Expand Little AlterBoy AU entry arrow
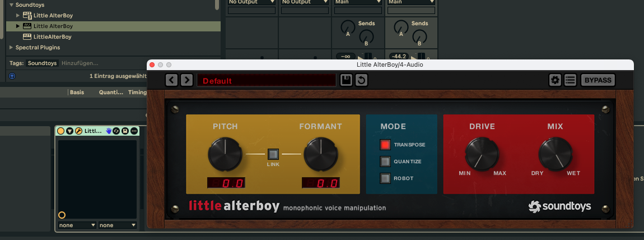This screenshot has width=644, height=240. 18,26
